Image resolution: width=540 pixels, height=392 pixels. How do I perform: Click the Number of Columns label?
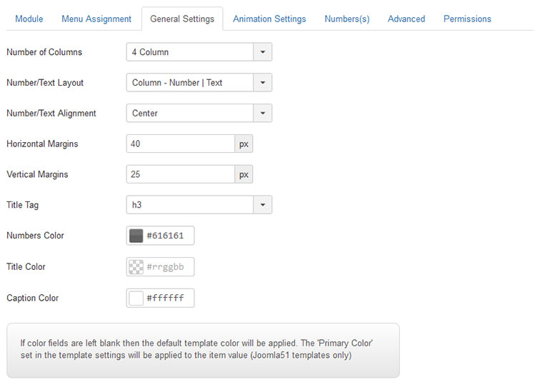[x=44, y=52]
